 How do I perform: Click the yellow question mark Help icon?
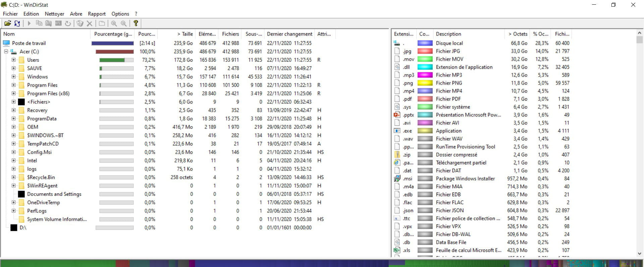136,23
